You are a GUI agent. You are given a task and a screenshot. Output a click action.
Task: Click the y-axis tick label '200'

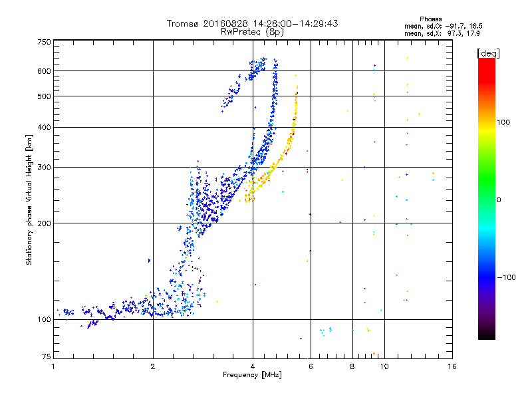[x=44, y=223]
